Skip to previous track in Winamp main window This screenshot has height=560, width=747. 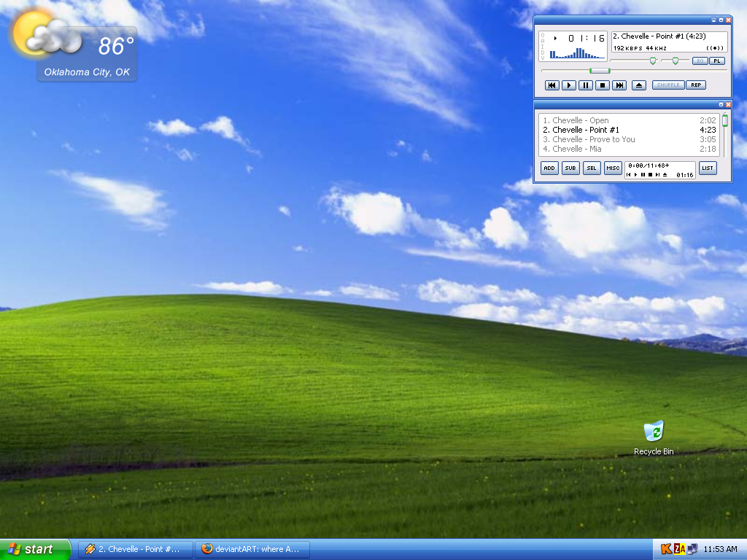click(x=552, y=85)
